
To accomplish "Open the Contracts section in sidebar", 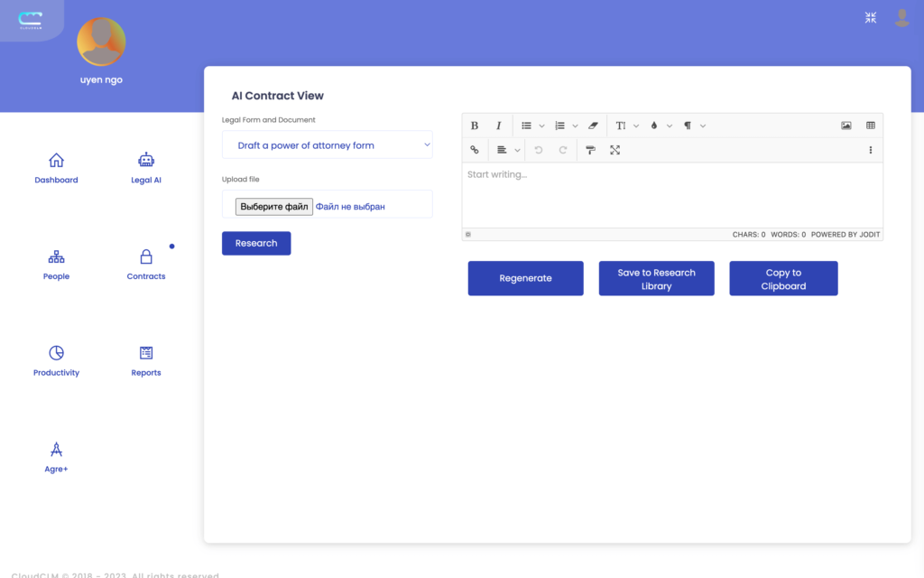I will [x=146, y=264].
